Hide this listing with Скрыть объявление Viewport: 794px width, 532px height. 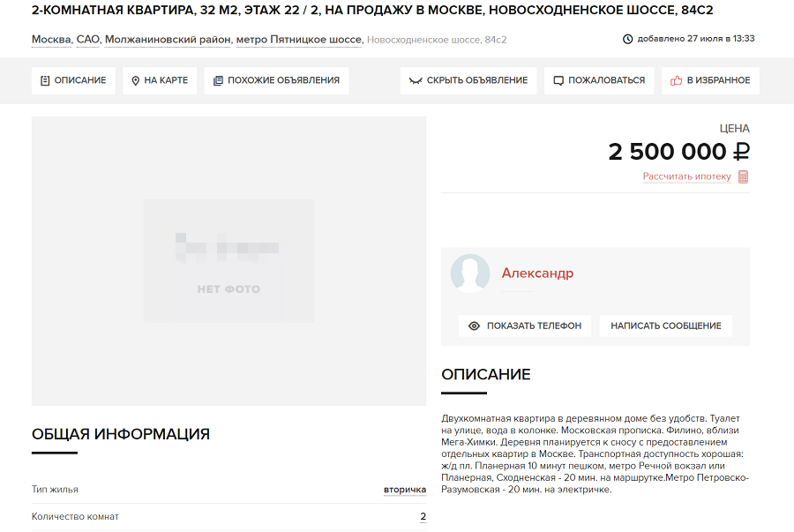(x=468, y=80)
